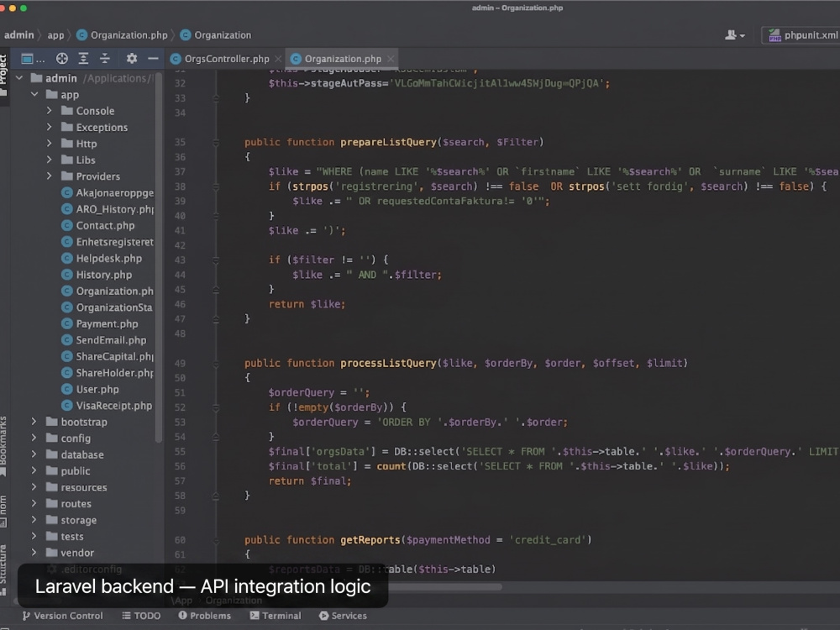
Task: Toggle the Bookmarks side tool window
Action: [3, 446]
